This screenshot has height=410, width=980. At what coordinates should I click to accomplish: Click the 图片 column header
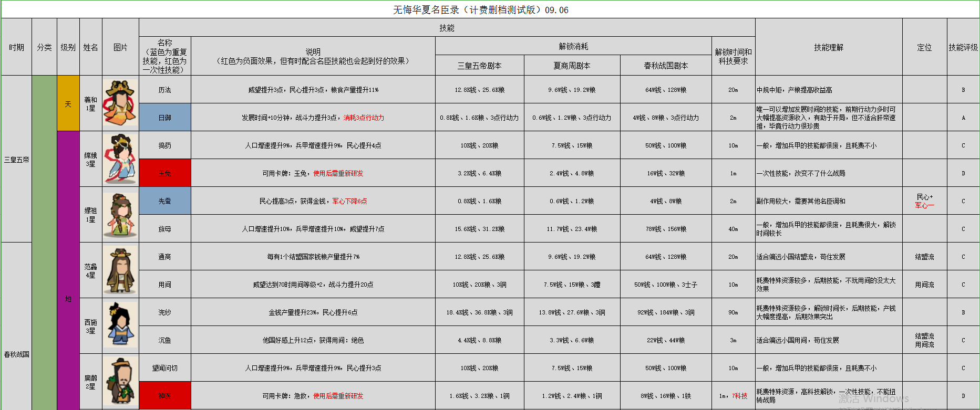tap(120, 47)
